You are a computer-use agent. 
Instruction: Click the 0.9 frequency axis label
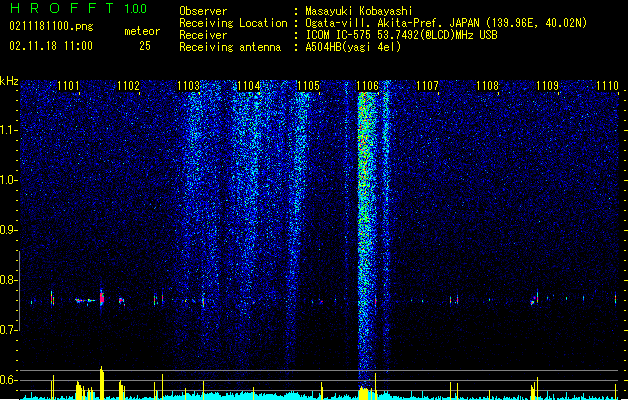8,230
